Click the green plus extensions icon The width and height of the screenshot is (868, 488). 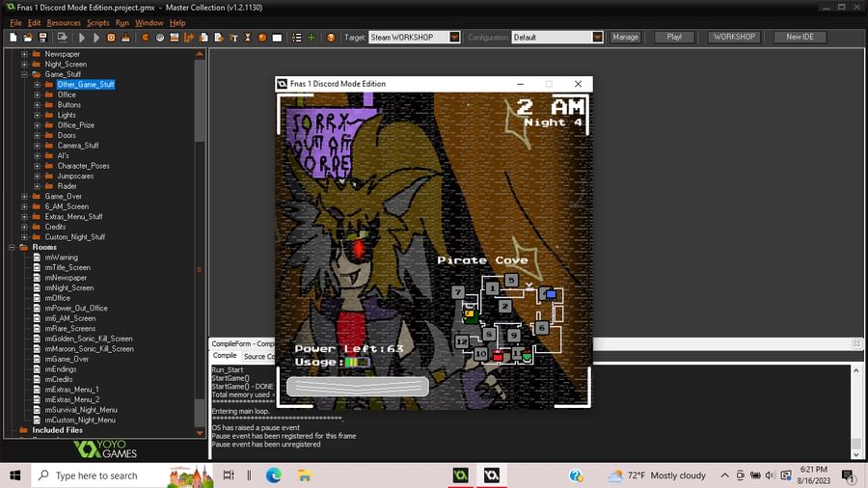pyautogui.click(x=312, y=38)
